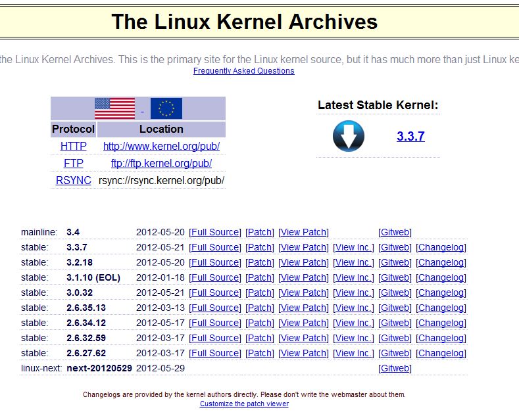Click date 2012-05-29 in linux-next row

coord(161,369)
